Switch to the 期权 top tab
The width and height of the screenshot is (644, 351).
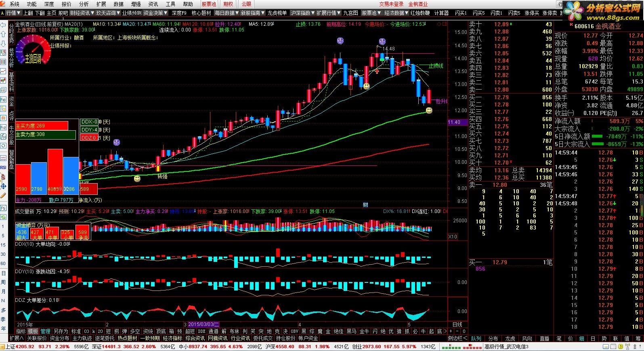[x=228, y=4]
